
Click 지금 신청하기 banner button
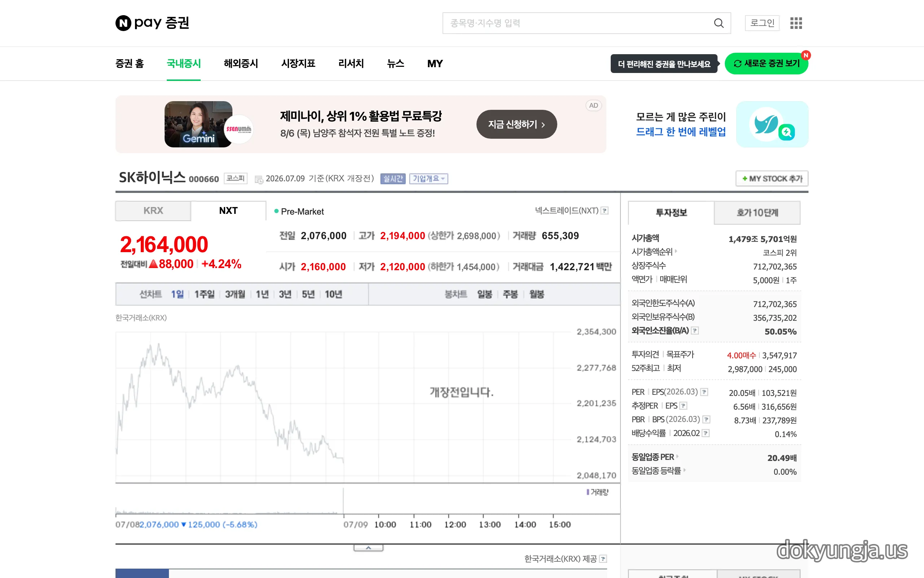click(517, 124)
